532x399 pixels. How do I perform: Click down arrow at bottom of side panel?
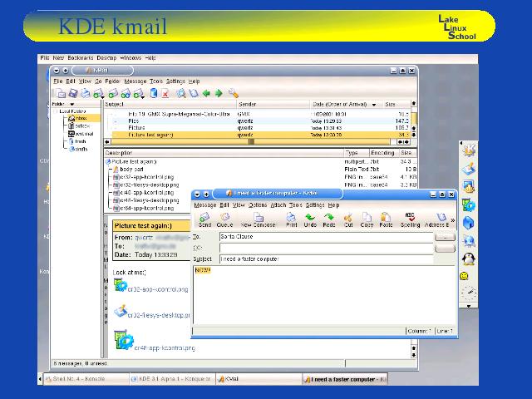469,306
